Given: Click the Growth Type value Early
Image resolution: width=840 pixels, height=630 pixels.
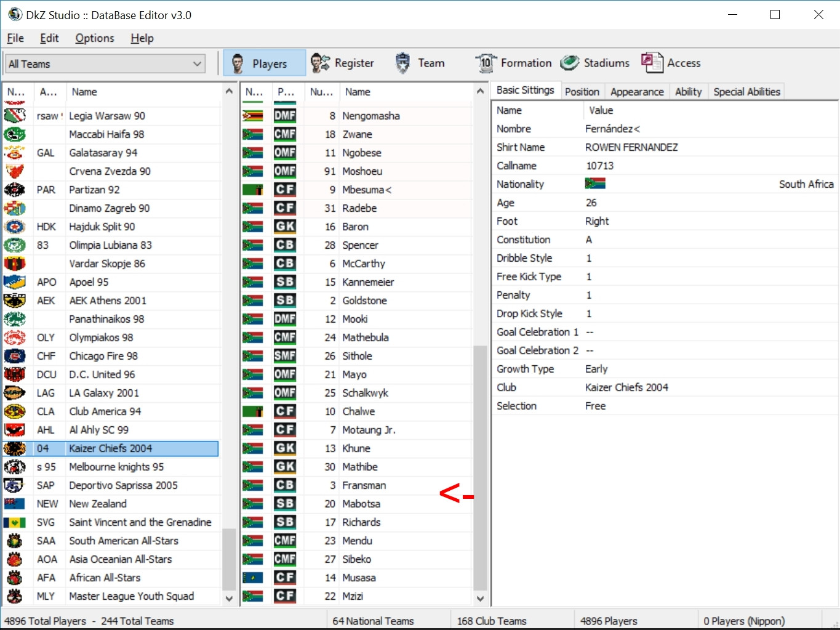Looking at the screenshot, I should pos(596,369).
